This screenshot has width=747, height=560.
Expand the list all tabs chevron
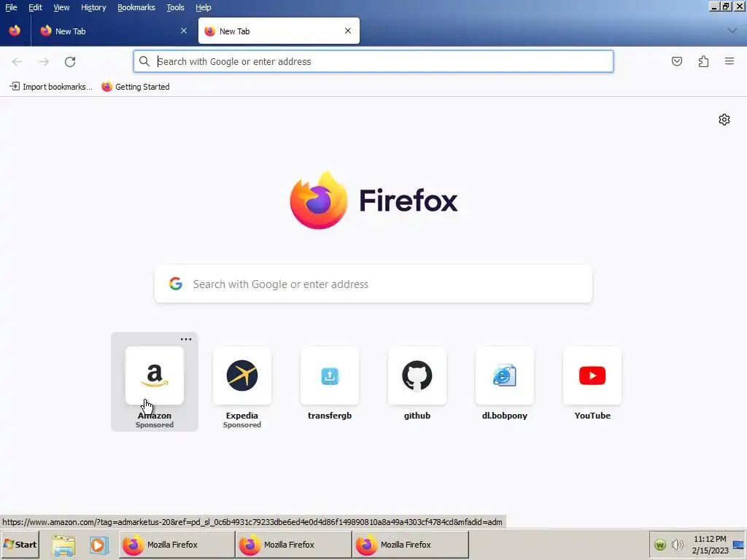(732, 31)
